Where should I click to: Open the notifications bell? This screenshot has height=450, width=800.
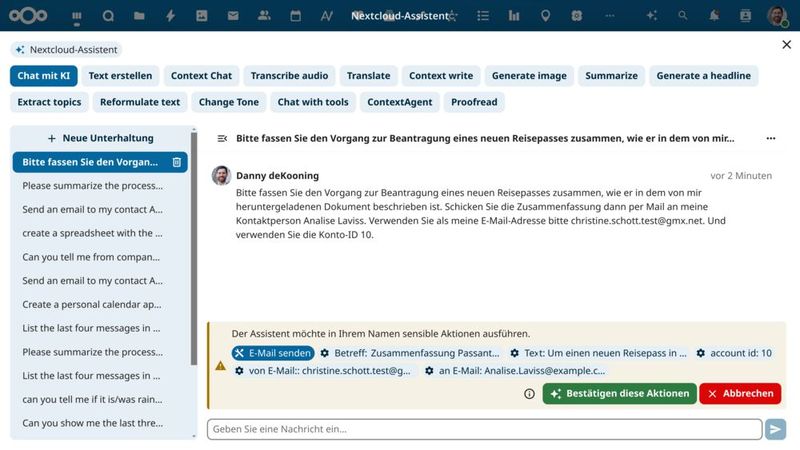pyautogui.click(x=714, y=16)
